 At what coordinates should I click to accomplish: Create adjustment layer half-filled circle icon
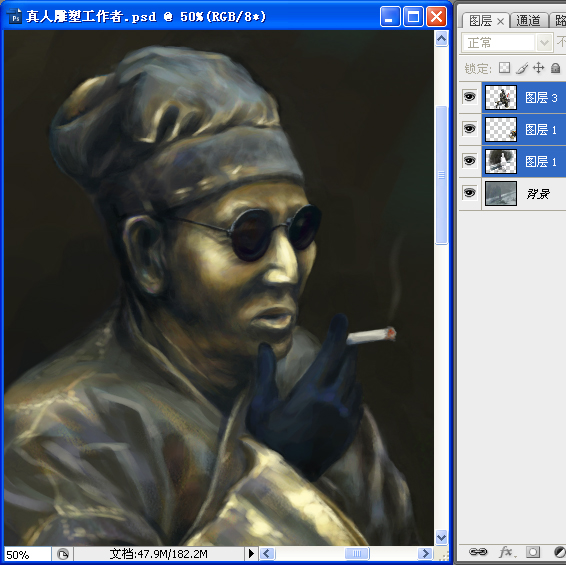(x=560, y=552)
